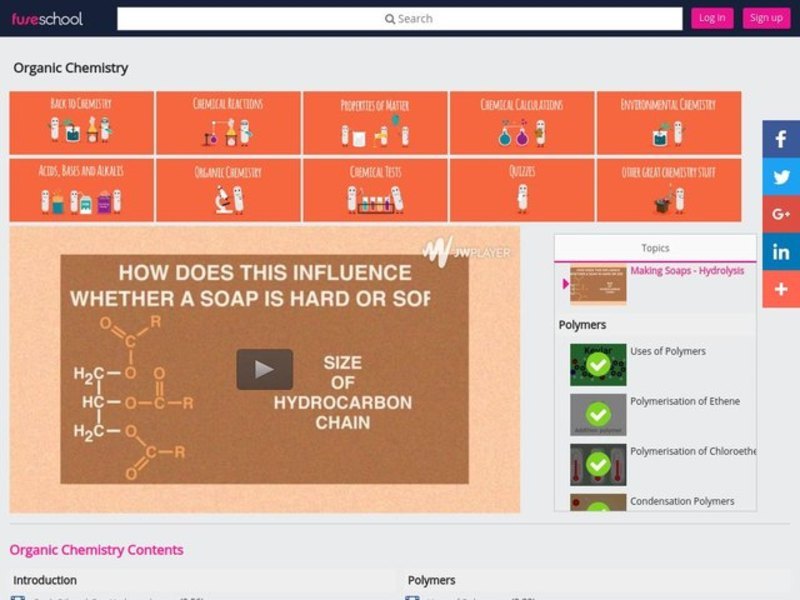Select Uses of Polymers video thumbnail
The image size is (800, 600).
click(x=598, y=365)
